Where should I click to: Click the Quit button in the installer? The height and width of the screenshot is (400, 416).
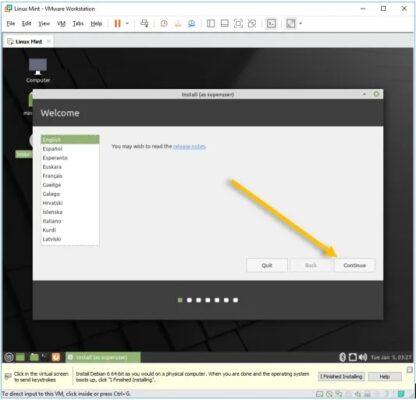point(267,265)
